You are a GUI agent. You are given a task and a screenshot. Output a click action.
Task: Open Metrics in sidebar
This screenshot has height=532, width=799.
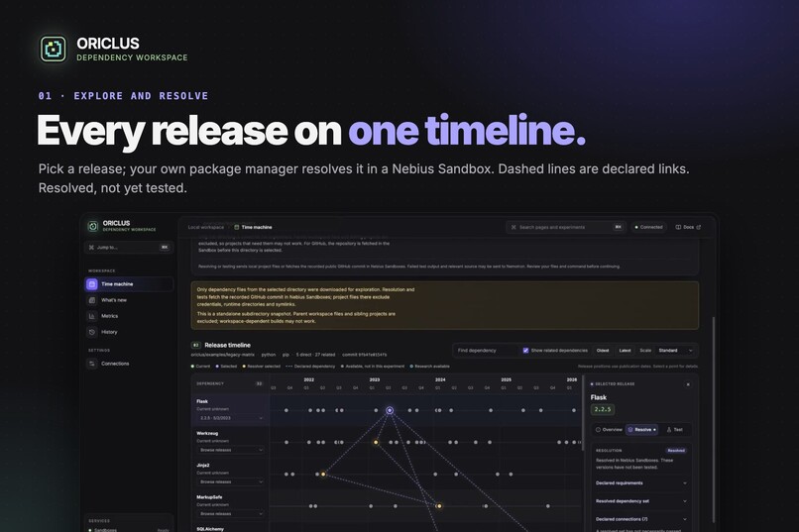pyautogui.click(x=129, y=316)
